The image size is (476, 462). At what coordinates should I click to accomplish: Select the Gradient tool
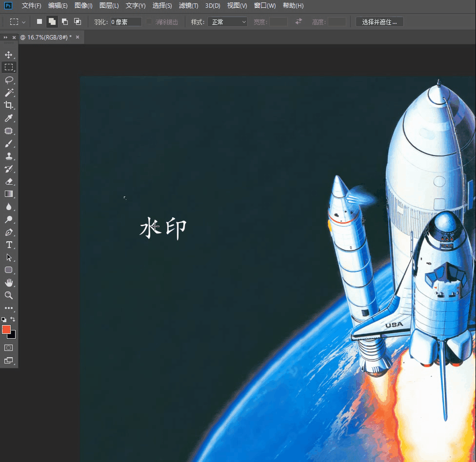click(x=9, y=194)
